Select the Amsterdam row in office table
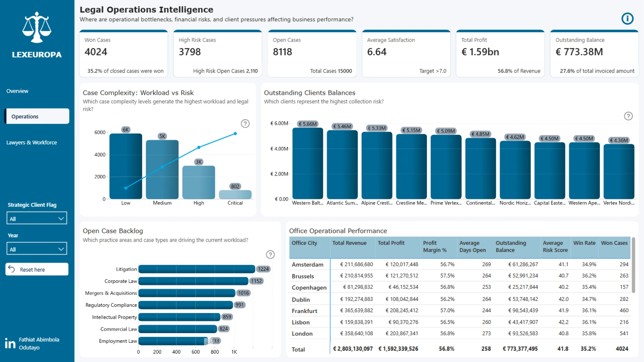The image size is (644, 362). click(460, 264)
